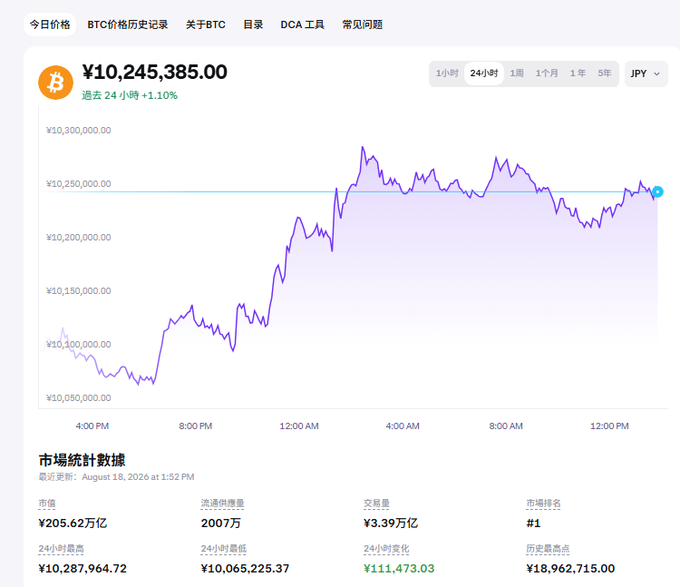
Task: Click the 4:00 PM time axis label
Action: pyautogui.click(x=92, y=426)
